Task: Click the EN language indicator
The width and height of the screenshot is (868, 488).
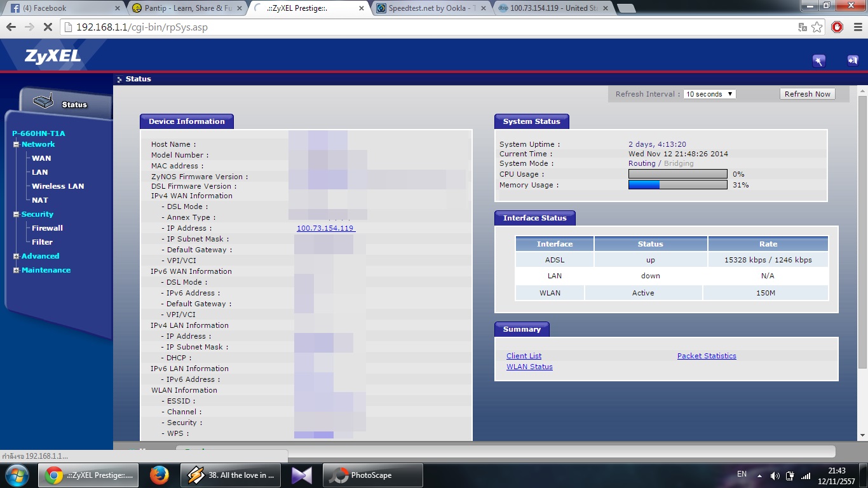Action: coord(742,474)
